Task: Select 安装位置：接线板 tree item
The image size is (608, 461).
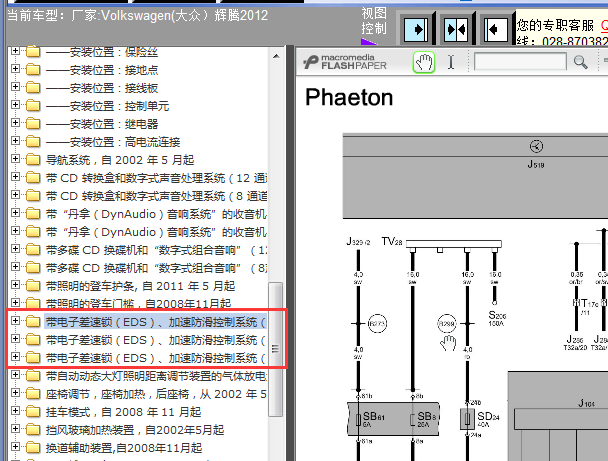Action: point(102,88)
